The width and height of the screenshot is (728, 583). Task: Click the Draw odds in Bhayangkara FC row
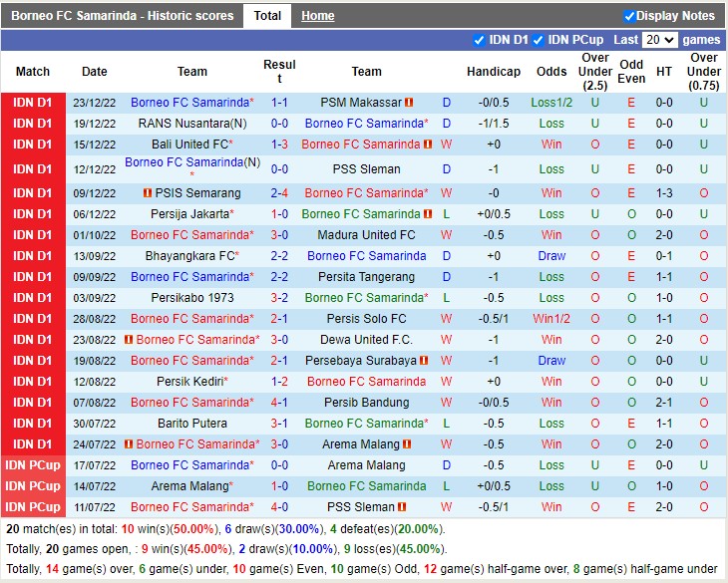click(551, 255)
